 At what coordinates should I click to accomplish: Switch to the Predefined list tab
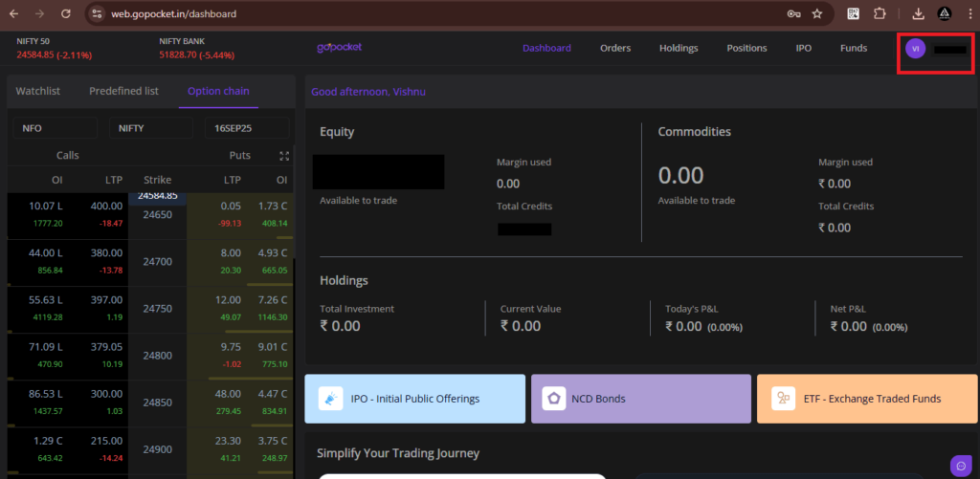tap(123, 91)
